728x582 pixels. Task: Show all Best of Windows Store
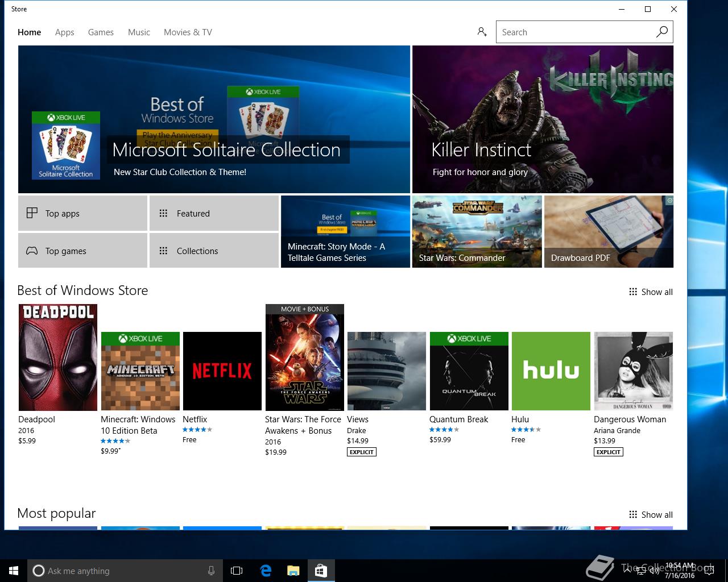(x=651, y=292)
